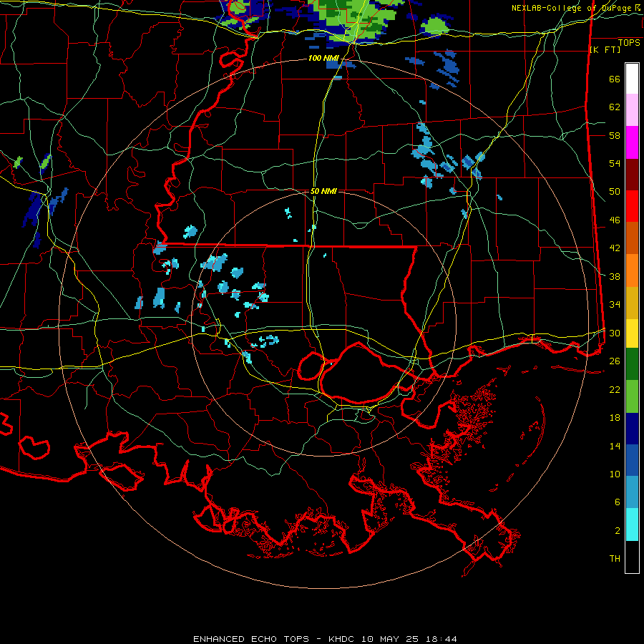The image size is (644, 644).
Task: Click the "100 NMI" range ring label
Action: click(x=323, y=59)
